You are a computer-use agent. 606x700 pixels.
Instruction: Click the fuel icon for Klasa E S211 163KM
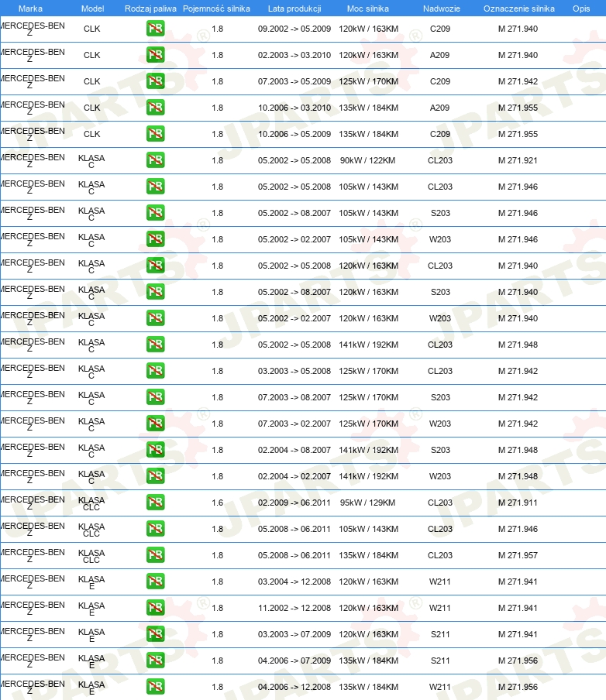156,634
